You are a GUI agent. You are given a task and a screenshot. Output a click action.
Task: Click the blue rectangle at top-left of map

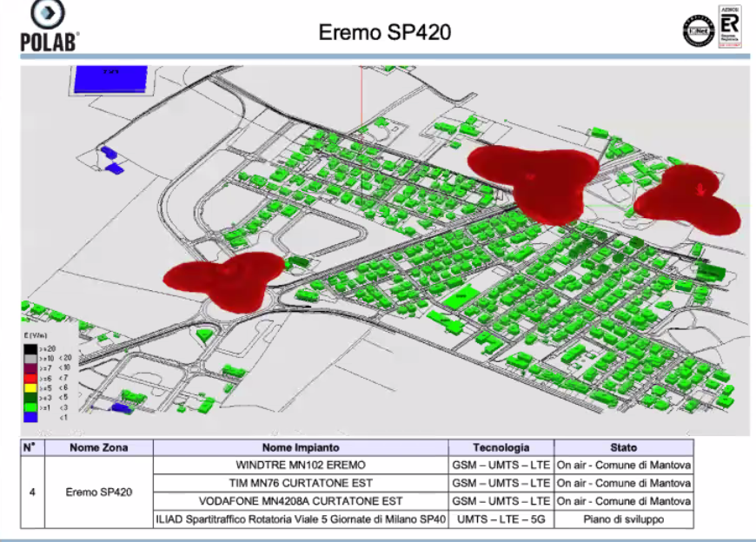[108, 79]
